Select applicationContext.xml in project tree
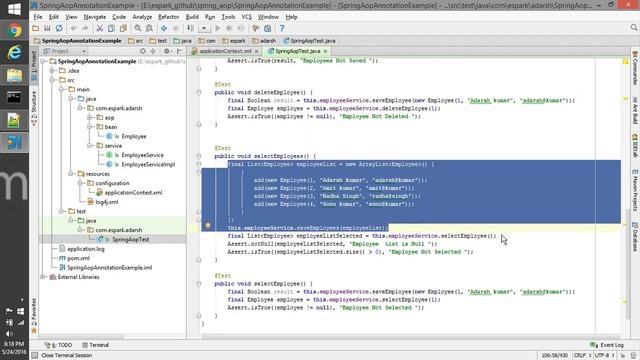This screenshot has height=360, width=640. (x=133, y=193)
